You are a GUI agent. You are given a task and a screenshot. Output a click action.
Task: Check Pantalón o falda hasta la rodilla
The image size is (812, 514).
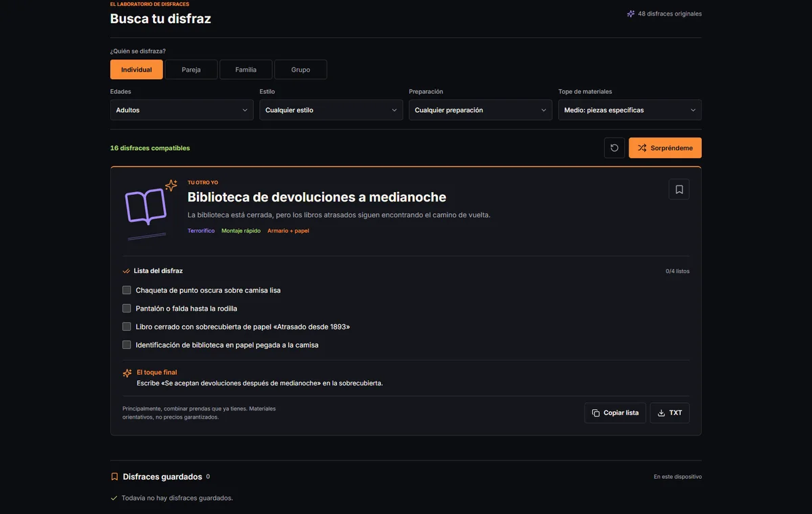(127, 308)
